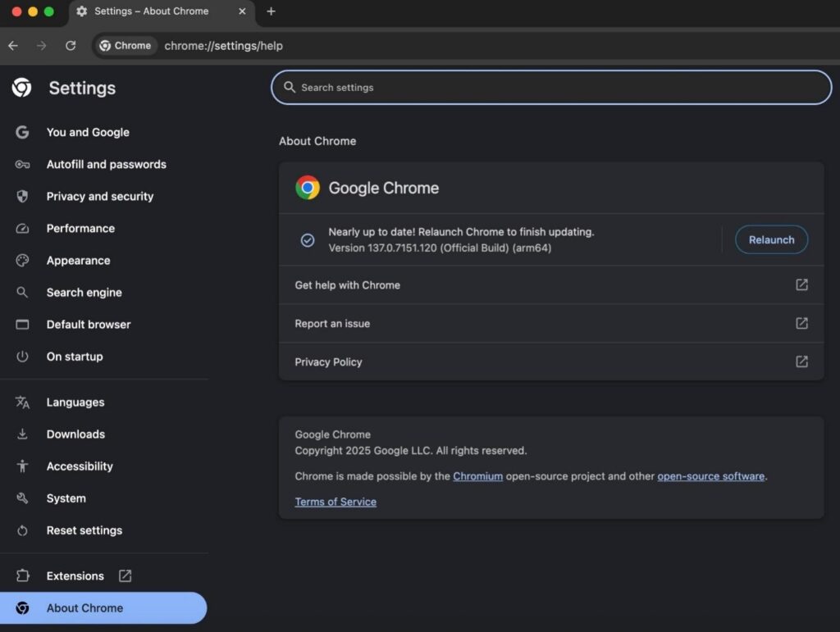
Task: Click the update status checkmark icon
Action: (x=308, y=240)
